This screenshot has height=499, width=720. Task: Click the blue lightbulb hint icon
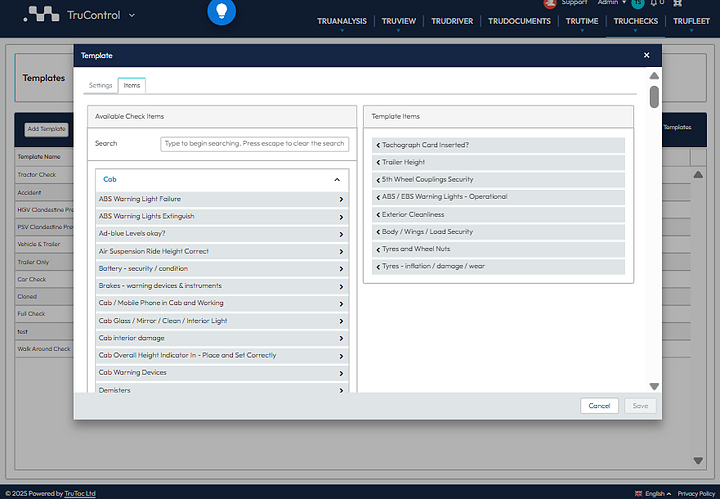coord(221,11)
